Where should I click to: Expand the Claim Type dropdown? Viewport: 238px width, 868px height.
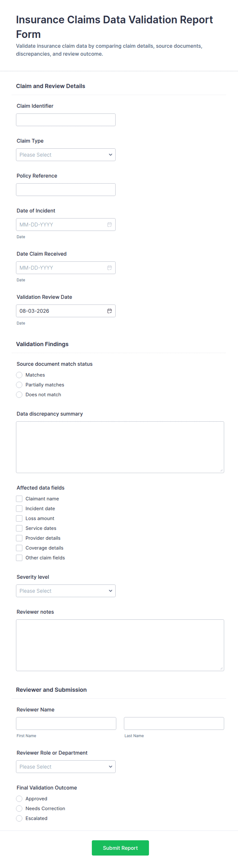tap(66, 155)
